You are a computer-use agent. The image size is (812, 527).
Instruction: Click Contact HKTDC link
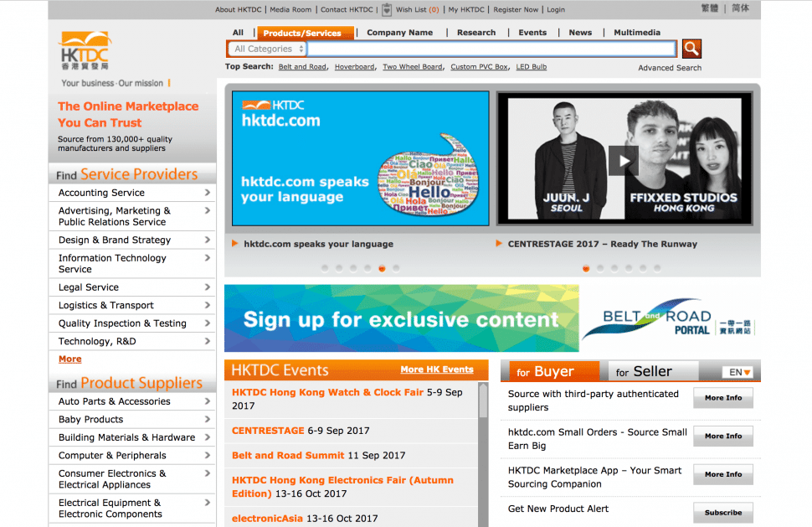click(347, 10)
